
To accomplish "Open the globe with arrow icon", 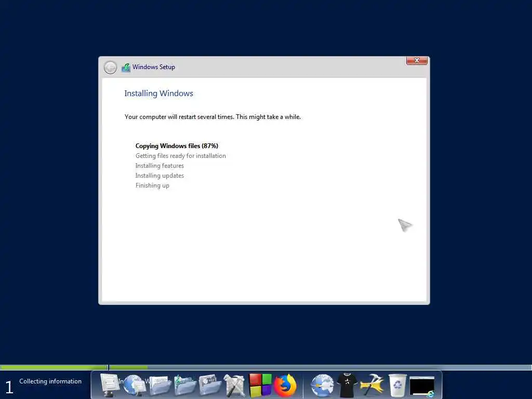I will tap(322, 385).
